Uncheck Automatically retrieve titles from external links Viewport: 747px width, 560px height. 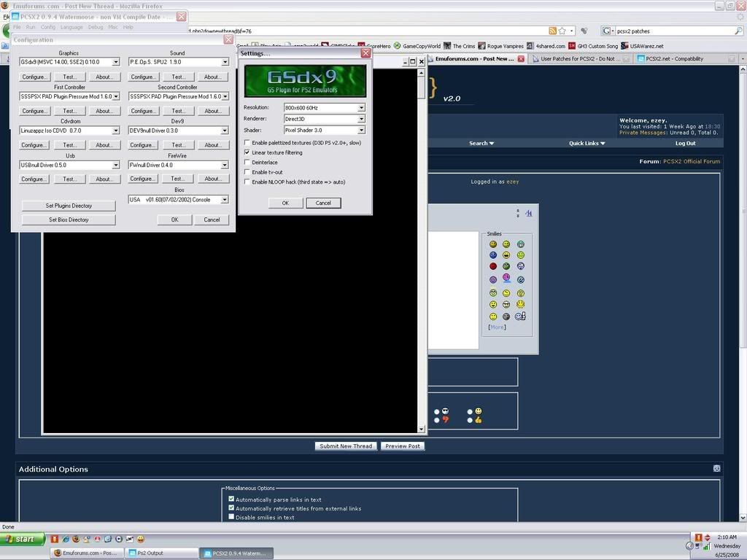click(231, 507)
